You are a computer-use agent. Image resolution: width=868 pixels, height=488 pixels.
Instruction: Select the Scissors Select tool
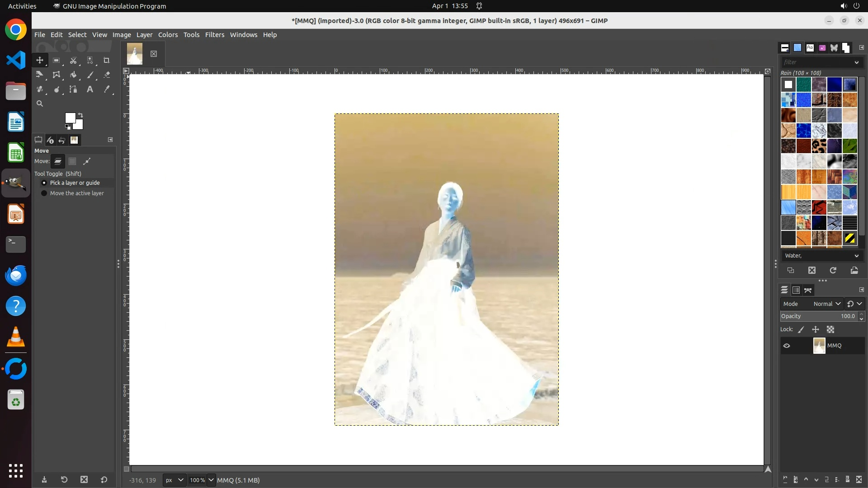pos(73,60)
